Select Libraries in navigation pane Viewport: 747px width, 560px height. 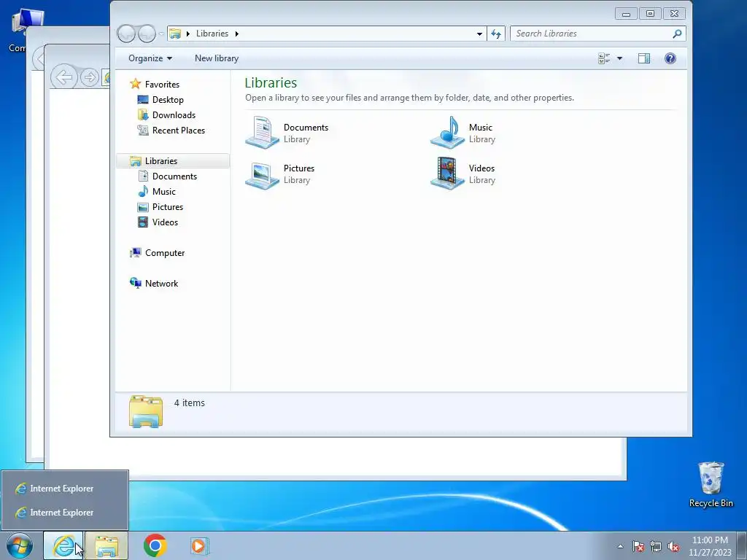pyautogui.click(x=161, y=161)
